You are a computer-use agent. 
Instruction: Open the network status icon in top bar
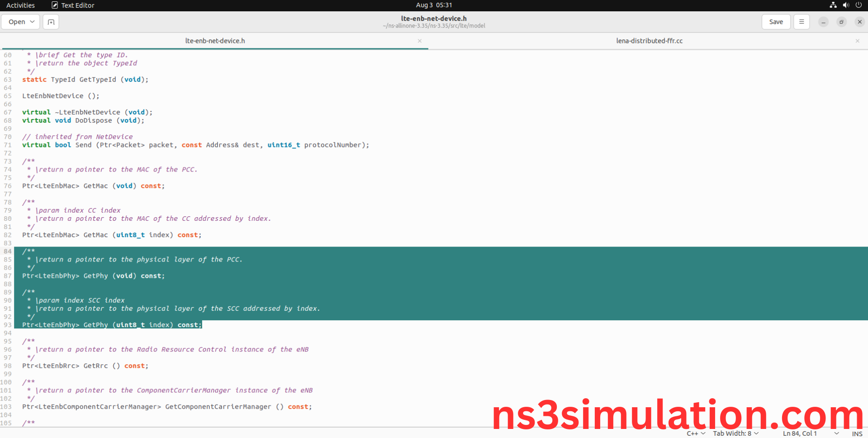(x=833, y=5)
